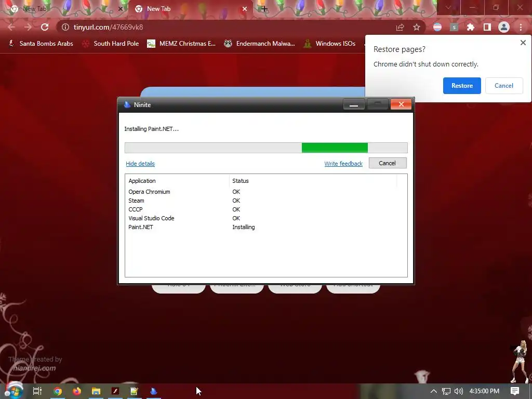Open MEMZ Christmas bookmark
This screenshot has height=399, width=532.
(x=181, y=44)
